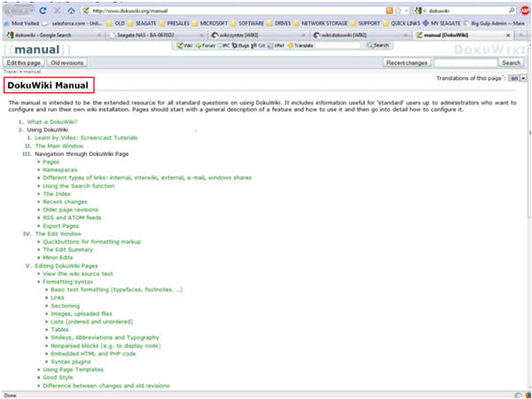This screenshot has height=399, width=532.
Task: Expand the Most Visited bookmarks menu
Action: point(24,22)
